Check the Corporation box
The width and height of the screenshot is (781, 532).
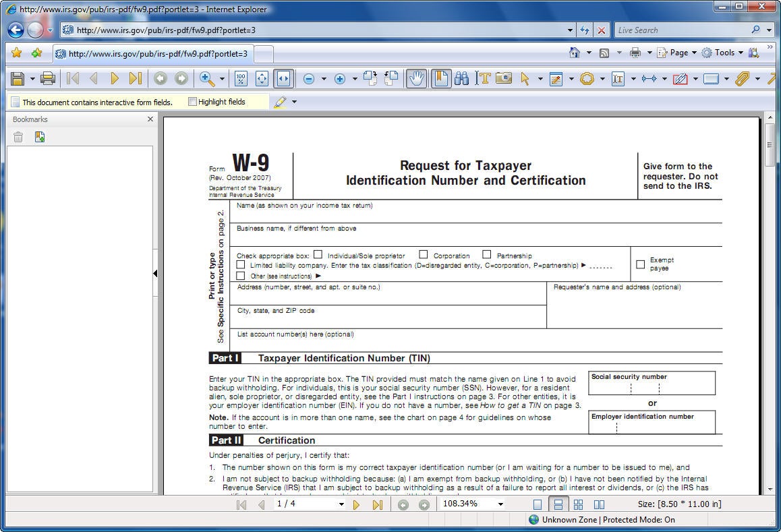coord(424,255)
